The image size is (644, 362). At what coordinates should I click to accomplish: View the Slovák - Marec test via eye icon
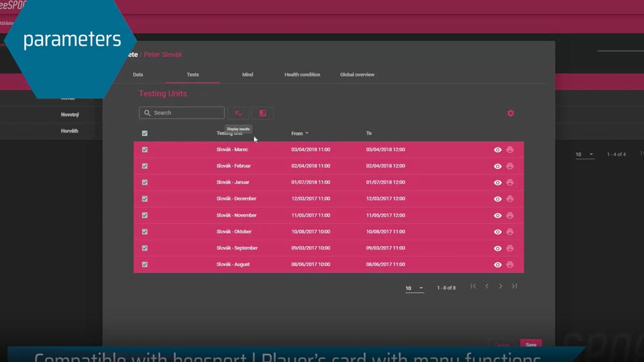coord(497,149)
